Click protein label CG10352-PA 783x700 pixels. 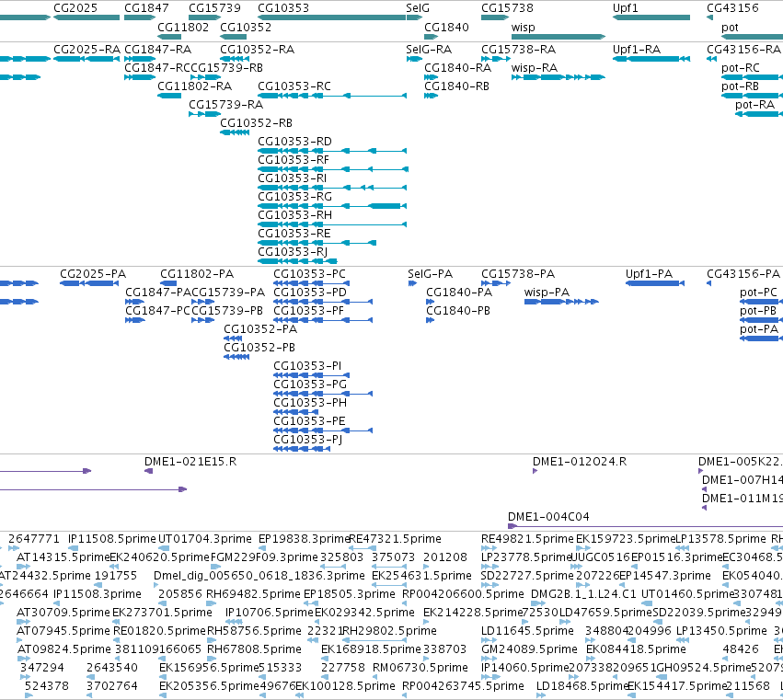click(260, 329)
